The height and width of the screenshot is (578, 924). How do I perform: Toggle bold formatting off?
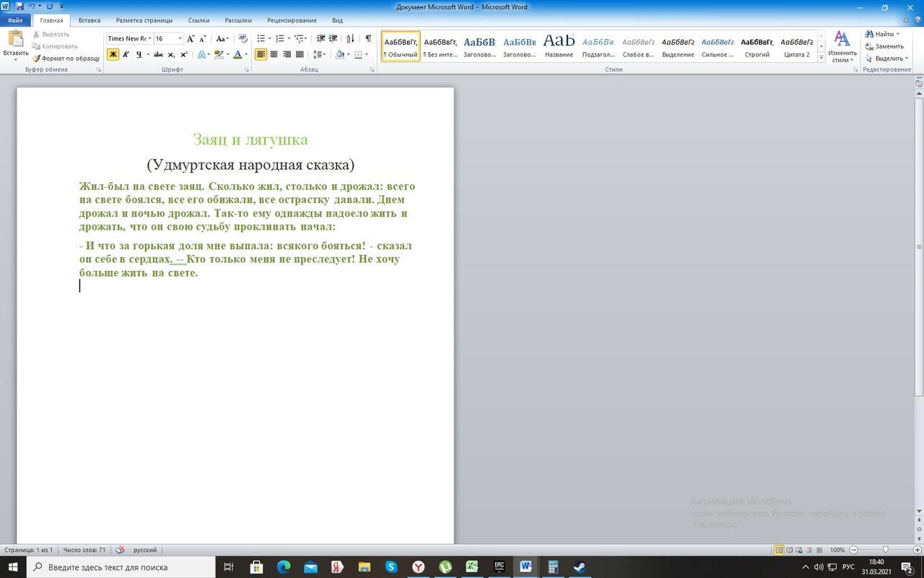pos(113,55)
